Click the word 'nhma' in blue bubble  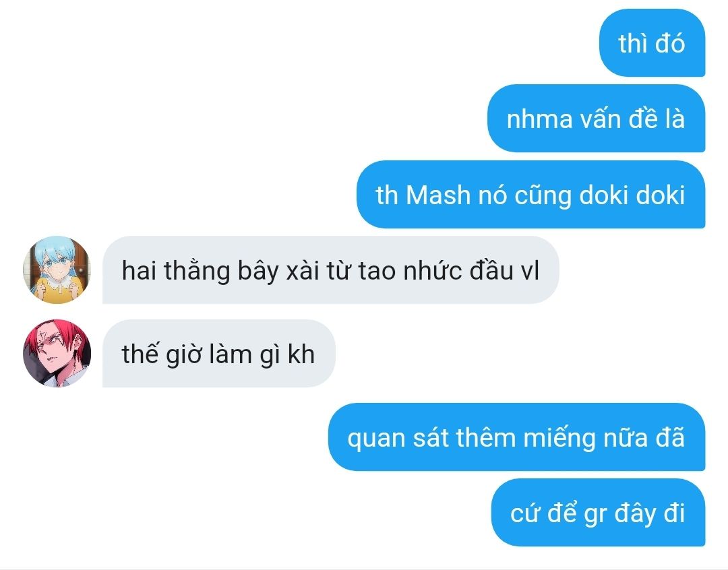539,119
